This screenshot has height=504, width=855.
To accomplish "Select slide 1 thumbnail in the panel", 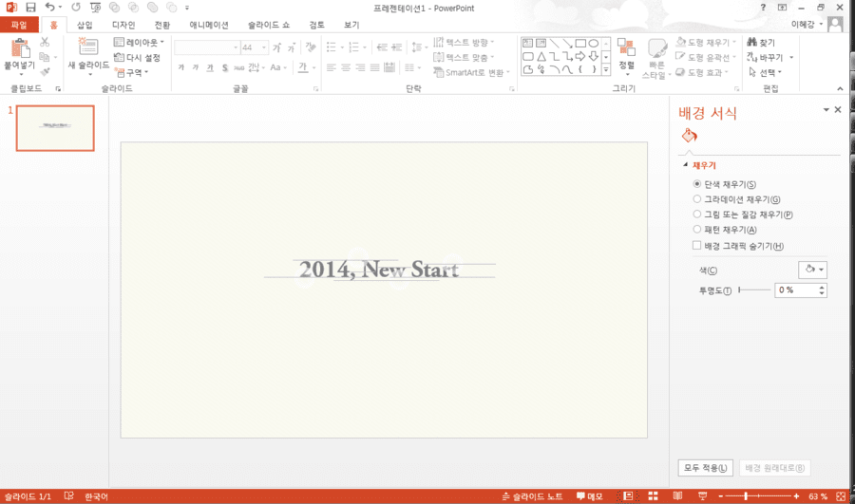I will 55,128.
